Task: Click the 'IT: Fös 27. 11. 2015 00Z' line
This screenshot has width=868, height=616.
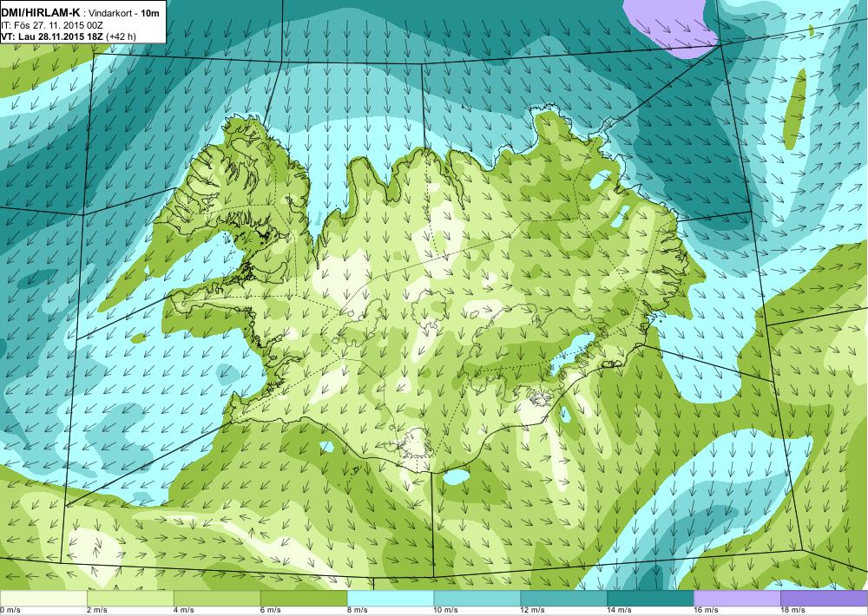Action: click(52, 25)
